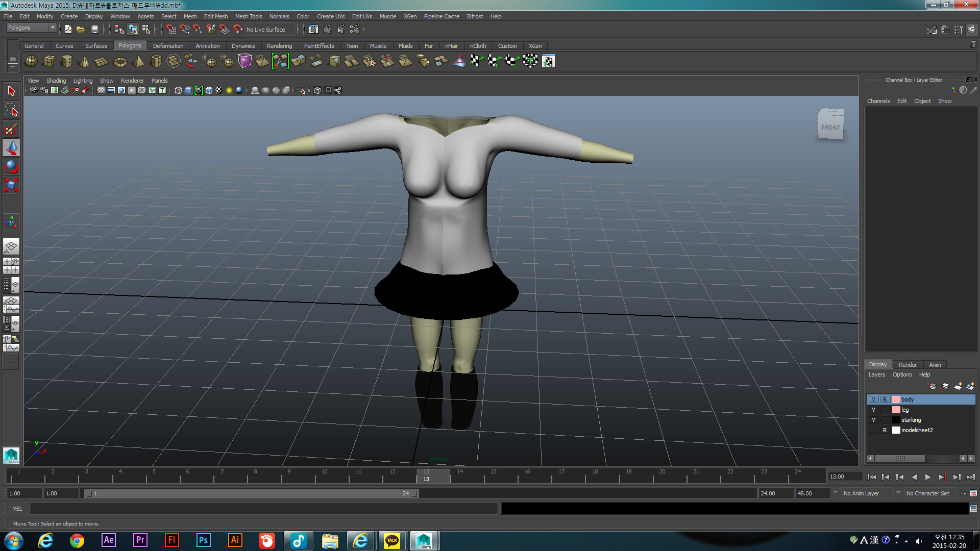This screenshot has height=551, width=980.
Task: Choose the Lasso select tool
Action: (x=11, y=110)
